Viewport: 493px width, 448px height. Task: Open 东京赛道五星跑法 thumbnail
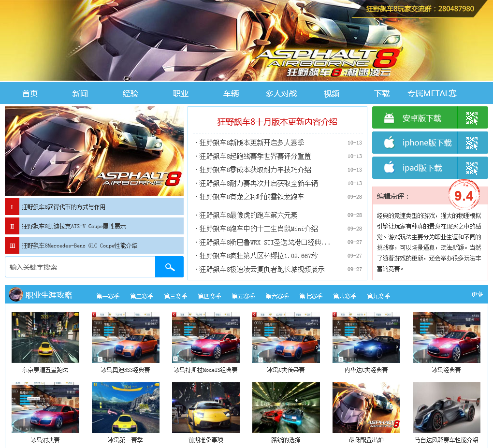click(x=45, y=337)
